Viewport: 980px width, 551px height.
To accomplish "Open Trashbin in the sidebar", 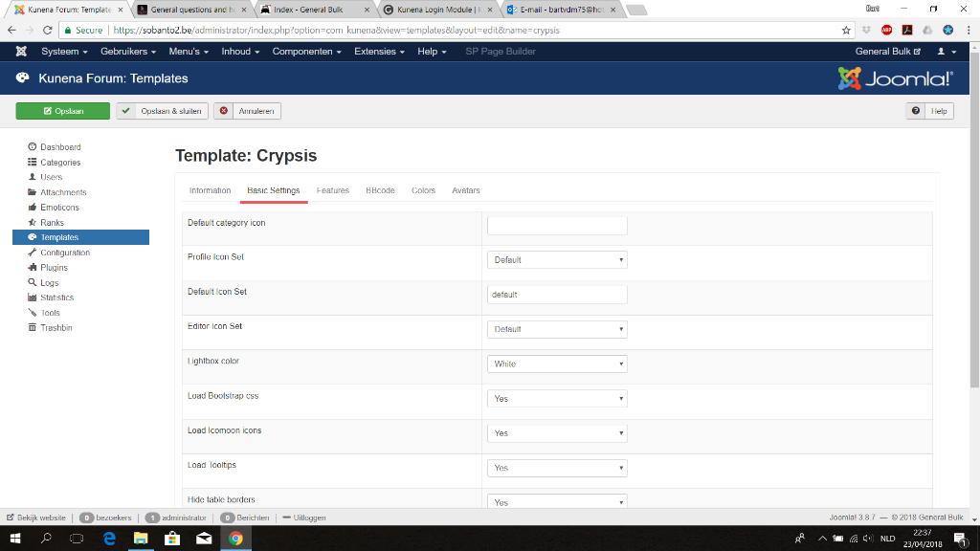I will 56,327.
